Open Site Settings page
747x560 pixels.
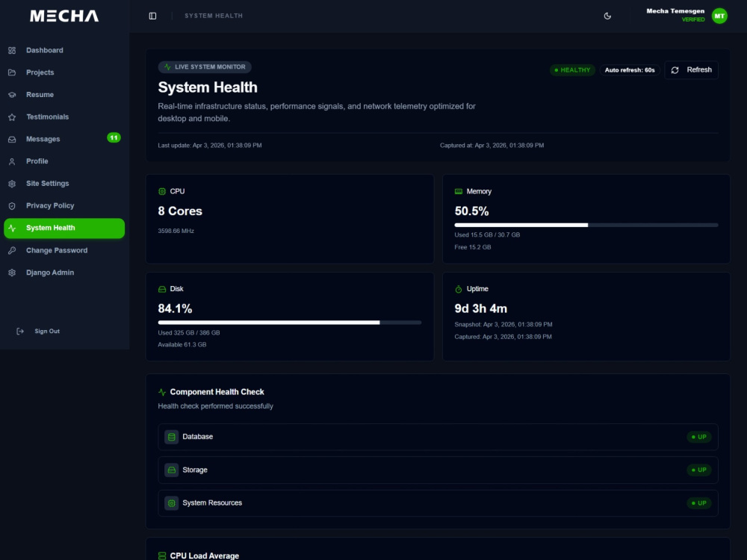point(64,184)
